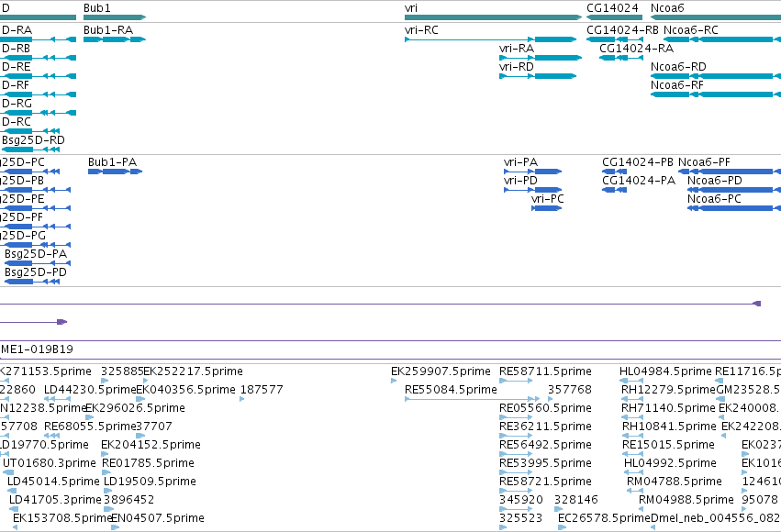The height and width of the screenshot is (532, 781).
Task: Select the Ncoa6 gene feature
Action: (716, 17)
